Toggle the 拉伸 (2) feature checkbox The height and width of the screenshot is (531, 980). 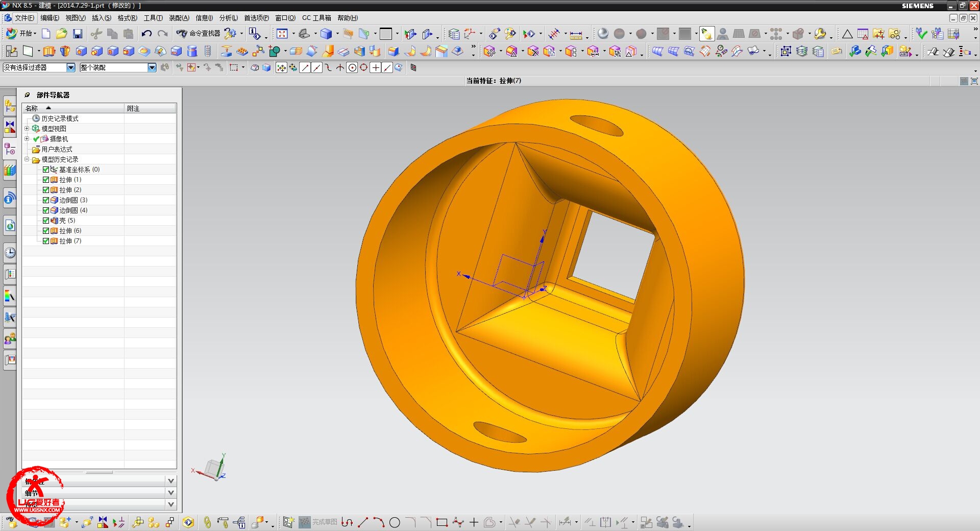(46, 190)
